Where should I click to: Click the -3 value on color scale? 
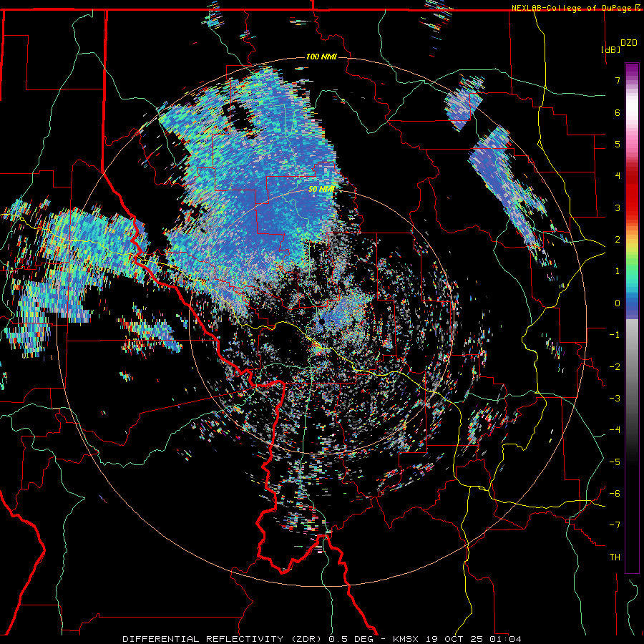(x=615, y=399)
